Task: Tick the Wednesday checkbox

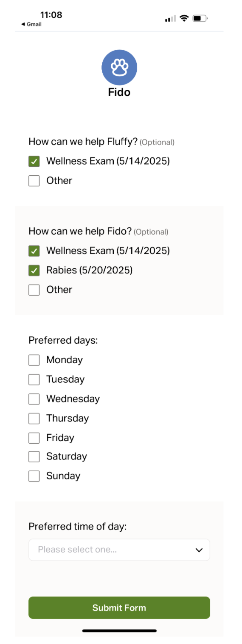Action: 34,399
